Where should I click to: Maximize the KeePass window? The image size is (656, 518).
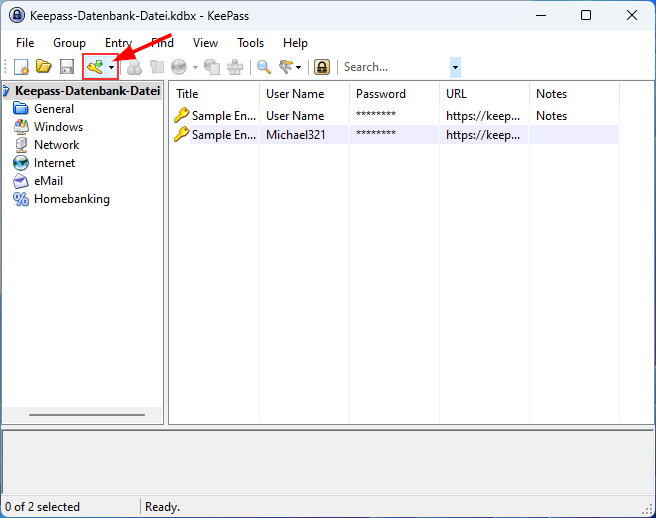tap(586, 15)
